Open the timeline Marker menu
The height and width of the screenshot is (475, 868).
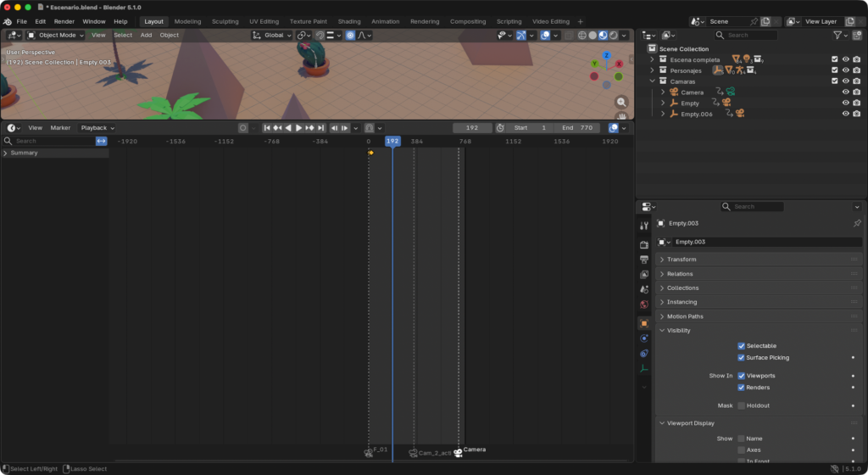point(60,128)
